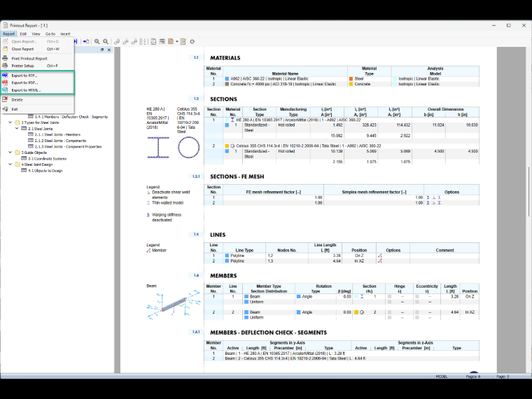Choose Print Printout Report

(37, 58)
